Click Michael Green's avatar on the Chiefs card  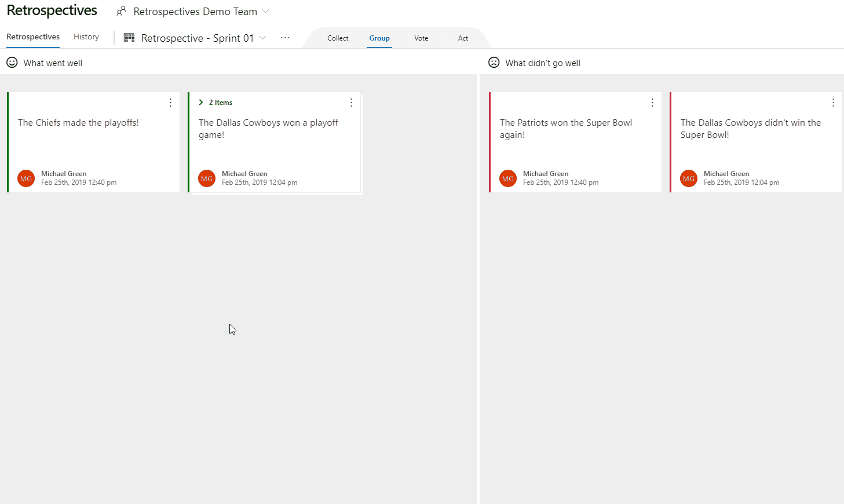tap(25, 178)
